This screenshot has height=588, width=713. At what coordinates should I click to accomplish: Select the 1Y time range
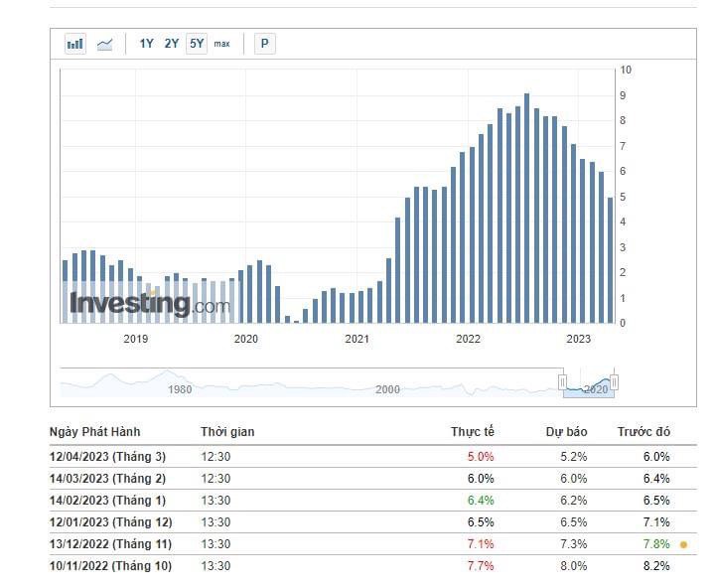tap(146, 44)
